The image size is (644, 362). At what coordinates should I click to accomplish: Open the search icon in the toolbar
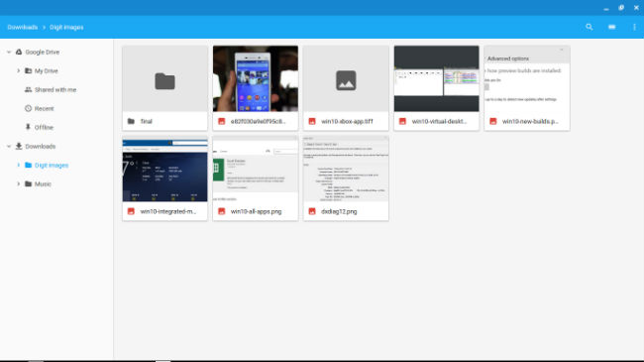tap(589, 27)
